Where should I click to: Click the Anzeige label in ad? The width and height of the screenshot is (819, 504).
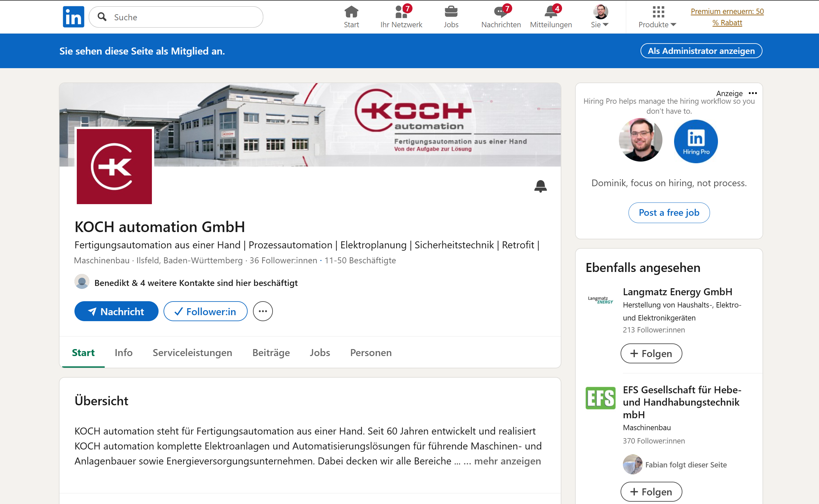[x=729, y=93]
